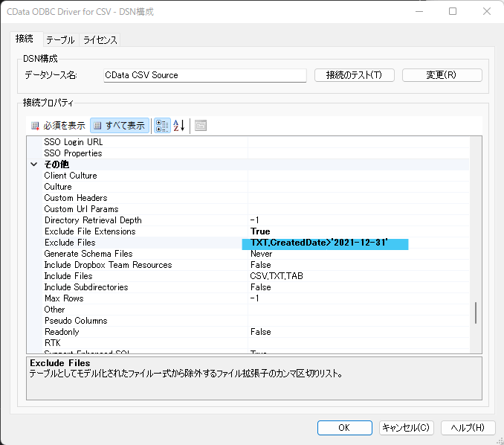Screen dimensions: 504x445
Task: Click False value of Include Subdirectories
Action: click(x=261, y=287)
